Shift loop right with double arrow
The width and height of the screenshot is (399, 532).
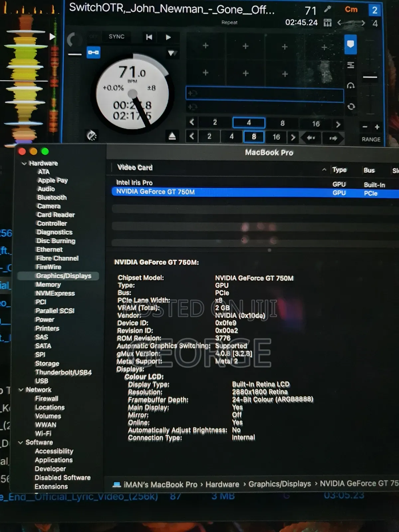(x=333, y=138)
